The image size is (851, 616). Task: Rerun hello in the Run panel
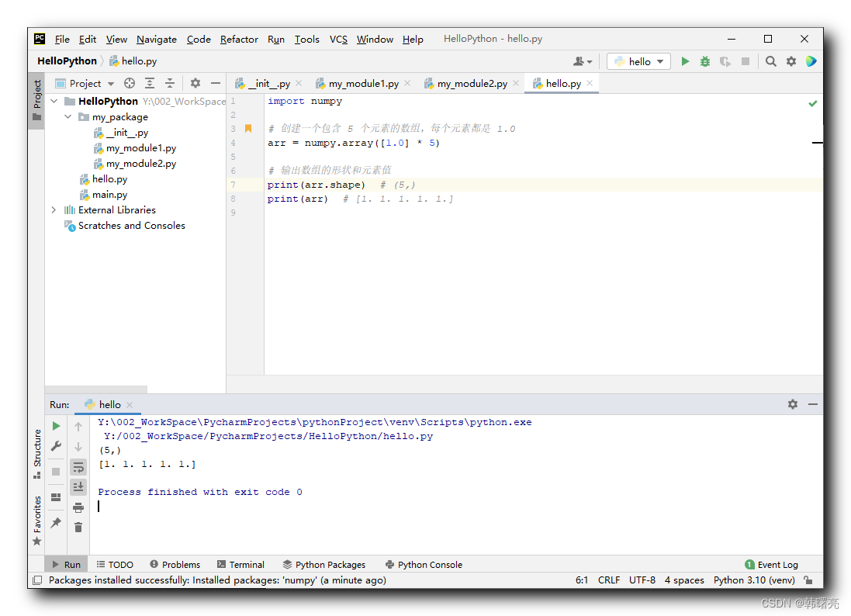point(56,426)
